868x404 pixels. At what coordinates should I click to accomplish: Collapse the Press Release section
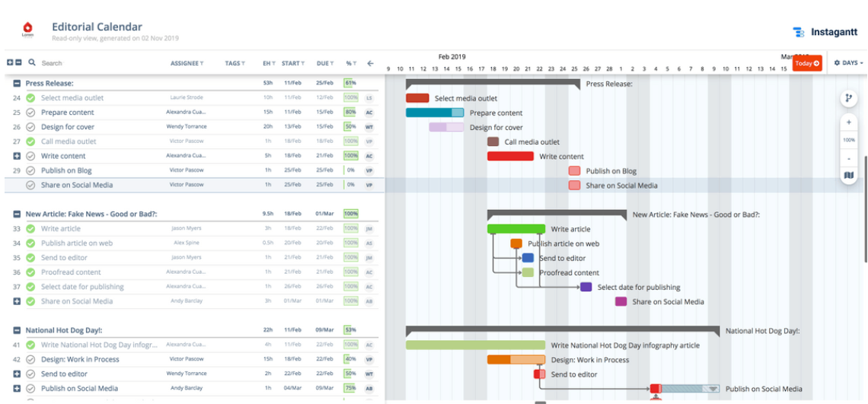[x=17, y=84]
